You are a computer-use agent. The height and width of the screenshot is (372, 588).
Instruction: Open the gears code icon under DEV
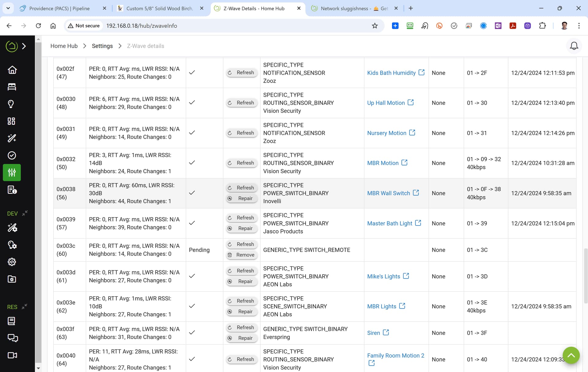pyautogui.click(x=12, y=245)
